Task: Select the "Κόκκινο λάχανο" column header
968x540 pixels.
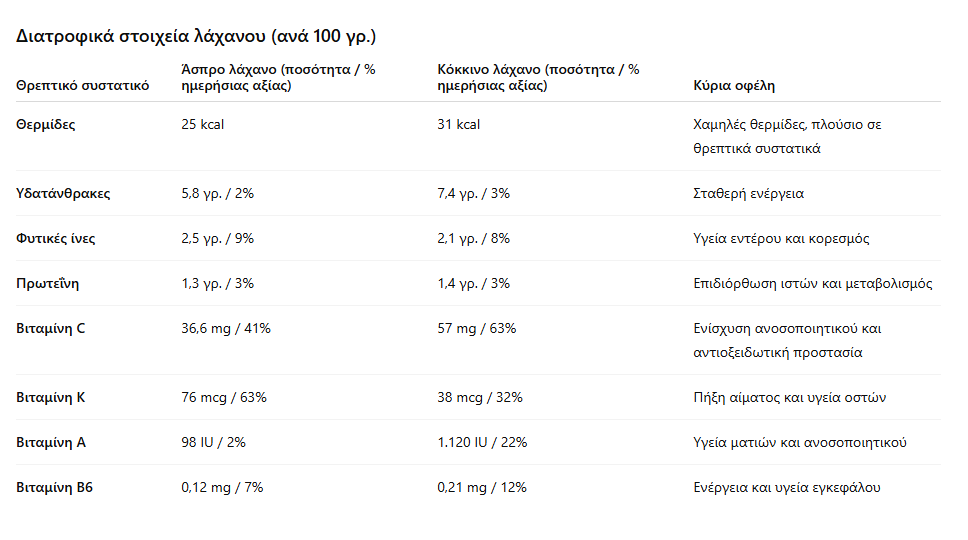Action: (538, 78)
